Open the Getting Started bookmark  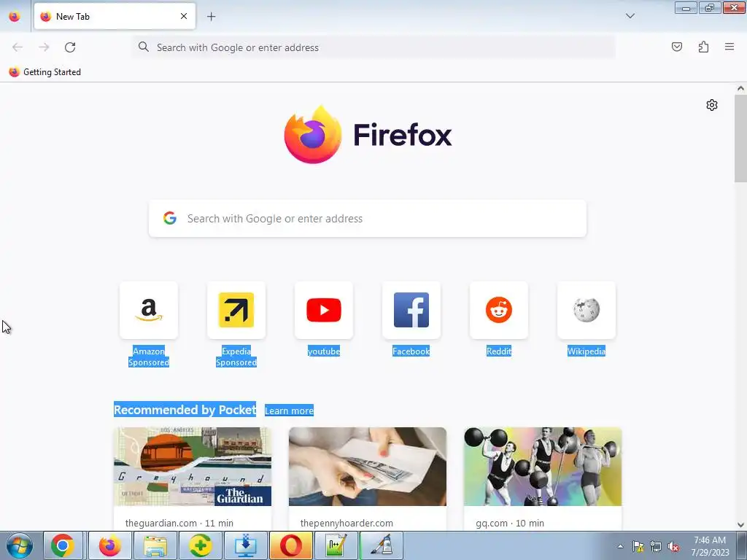click(44, 72)
